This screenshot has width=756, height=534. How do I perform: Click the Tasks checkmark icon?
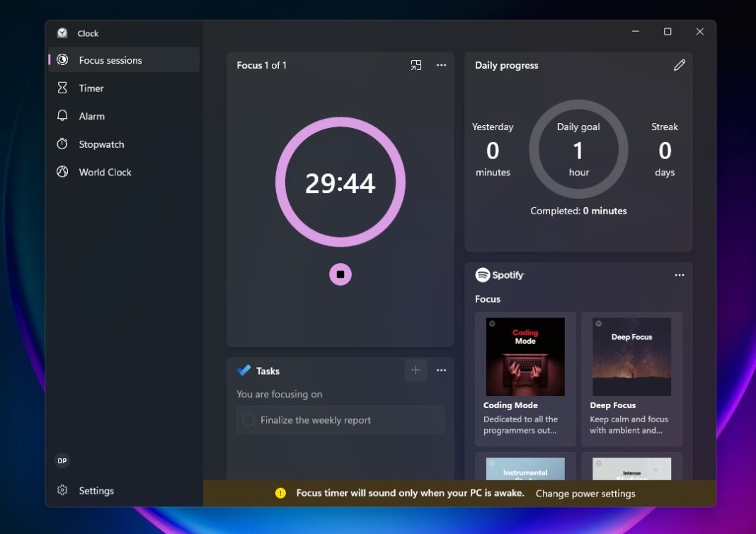tap(242, 370)
